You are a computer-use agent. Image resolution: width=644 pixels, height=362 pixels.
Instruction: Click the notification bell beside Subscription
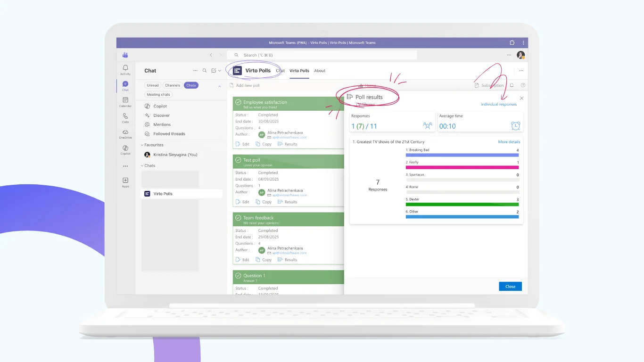[x=512, y=85]
